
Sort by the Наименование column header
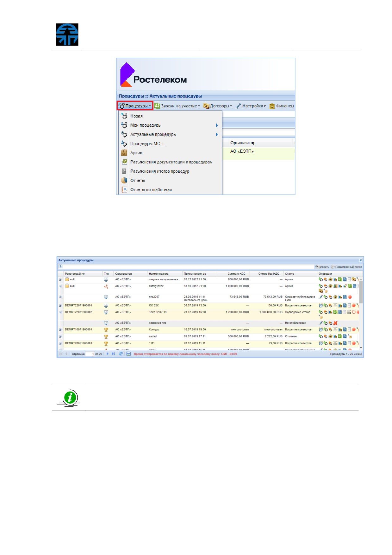tap(165, 274)
